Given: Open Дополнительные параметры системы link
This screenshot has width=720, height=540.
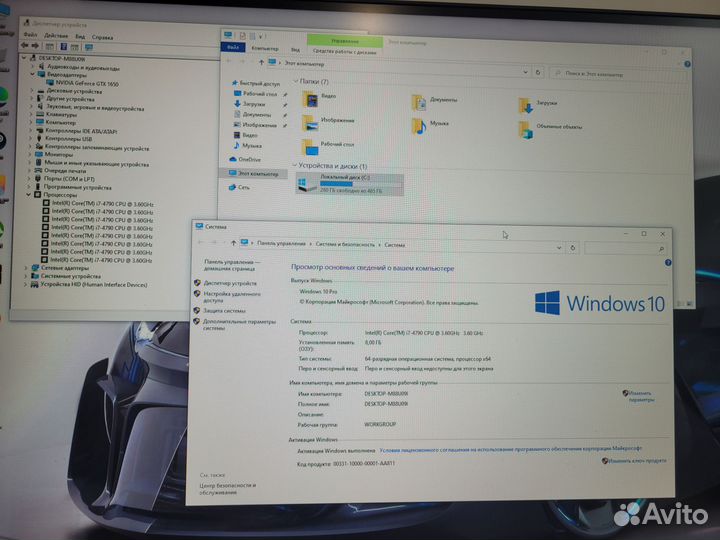Looking at the screenshot, I should [x=239, y=325].
